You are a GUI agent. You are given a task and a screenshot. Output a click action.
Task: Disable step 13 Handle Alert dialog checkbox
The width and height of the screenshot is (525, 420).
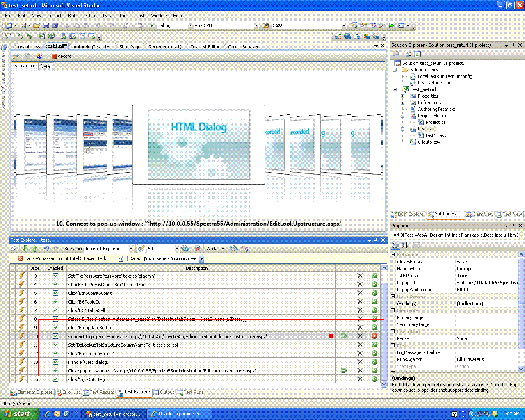point(55,362)
